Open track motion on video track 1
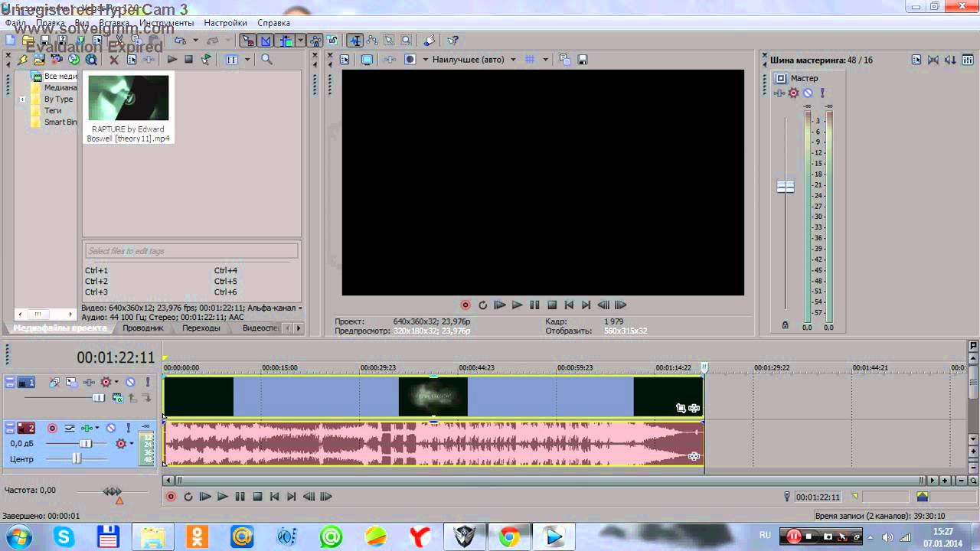The height and width of the screenshot is (551, 980). [71, 382]
